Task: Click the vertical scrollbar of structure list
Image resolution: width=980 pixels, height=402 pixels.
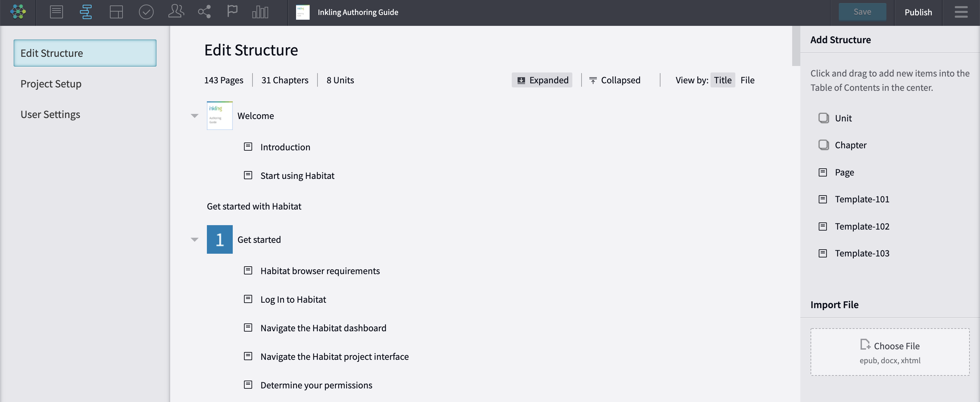Action: (796, 46)
